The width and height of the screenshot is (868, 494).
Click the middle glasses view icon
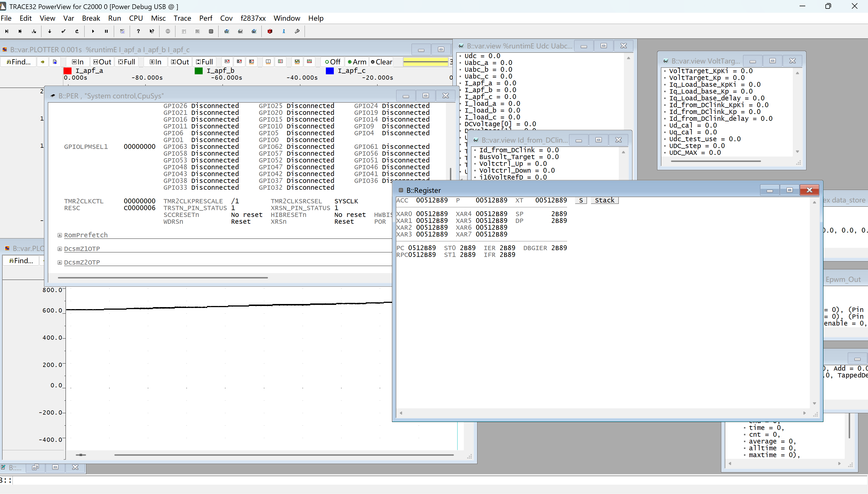pyautogui.click(x=240, y=31)
